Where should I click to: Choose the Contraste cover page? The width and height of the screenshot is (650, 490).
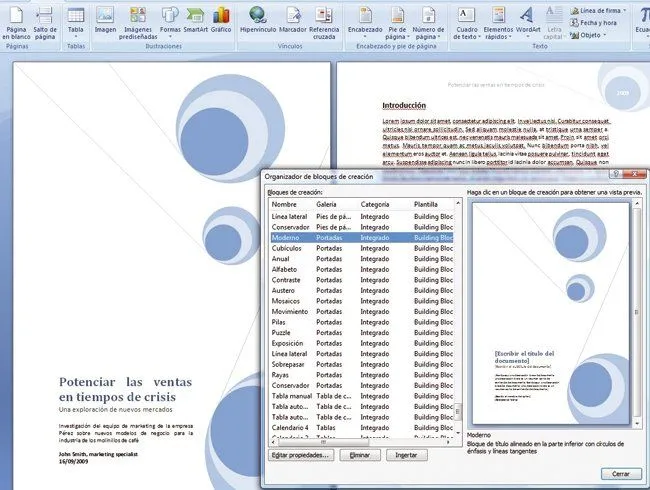pos(362,280)
